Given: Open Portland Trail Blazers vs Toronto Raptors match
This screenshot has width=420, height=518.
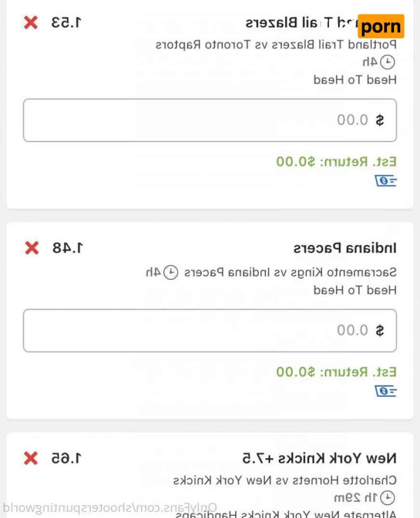Looking at the screenshot, I should click(276, 45).
